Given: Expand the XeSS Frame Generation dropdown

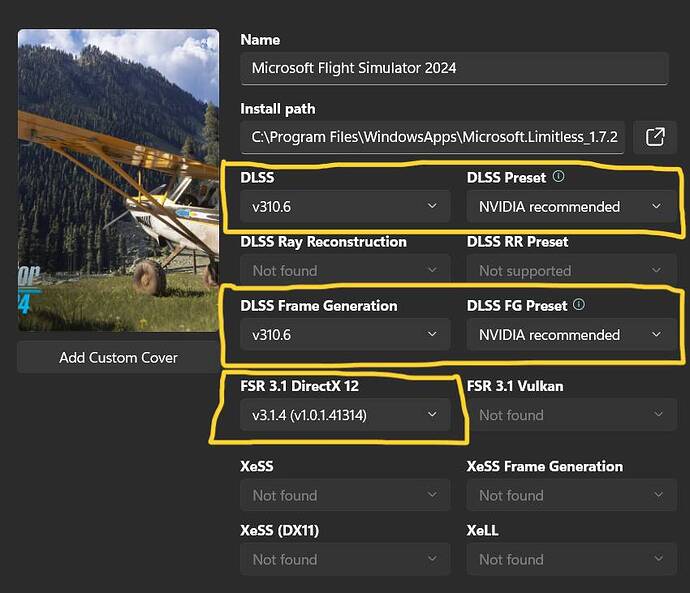Looking at the screenshot, I should pyautogui.click(x=571, y=495).
